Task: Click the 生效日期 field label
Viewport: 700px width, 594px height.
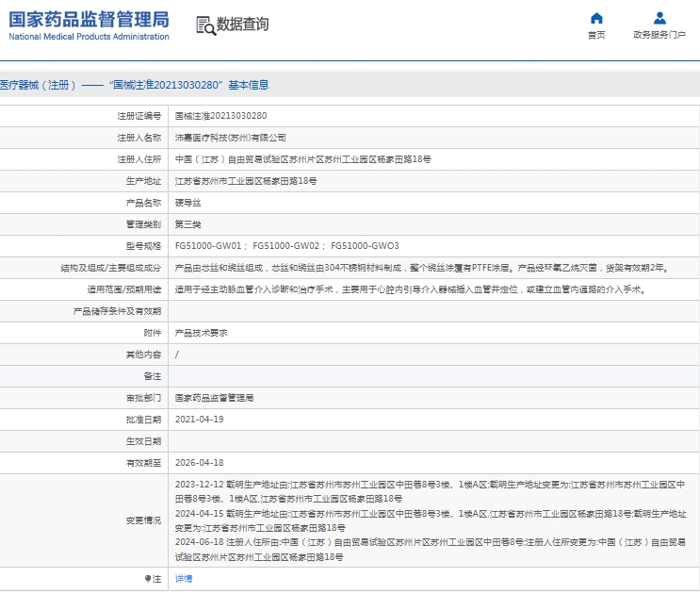Action: pyautogui.click(x=143, y=441)
